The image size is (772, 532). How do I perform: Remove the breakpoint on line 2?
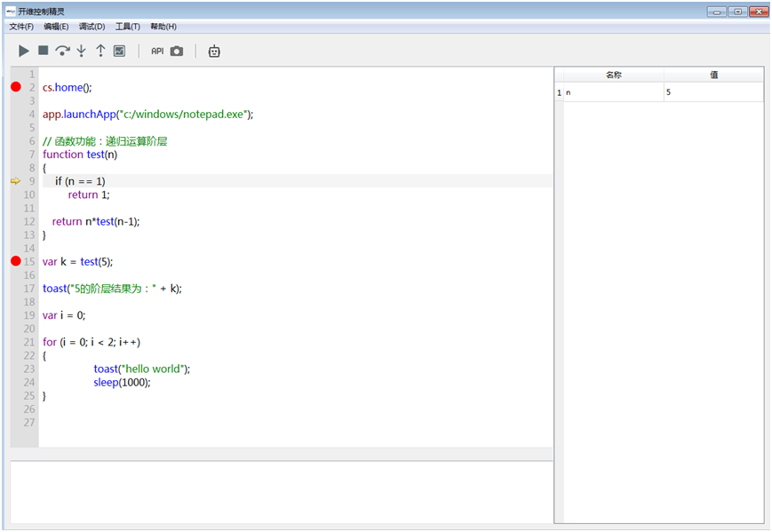coord(16,87)
